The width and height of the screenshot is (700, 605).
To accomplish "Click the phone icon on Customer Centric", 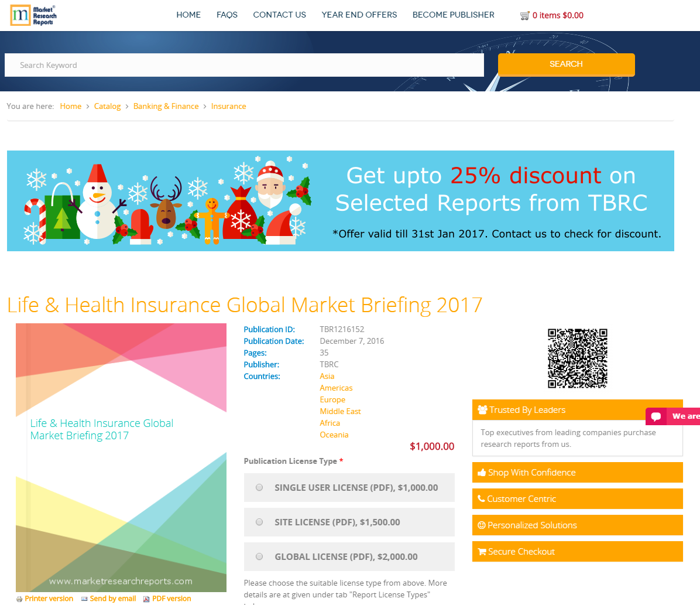I will 481,498.
